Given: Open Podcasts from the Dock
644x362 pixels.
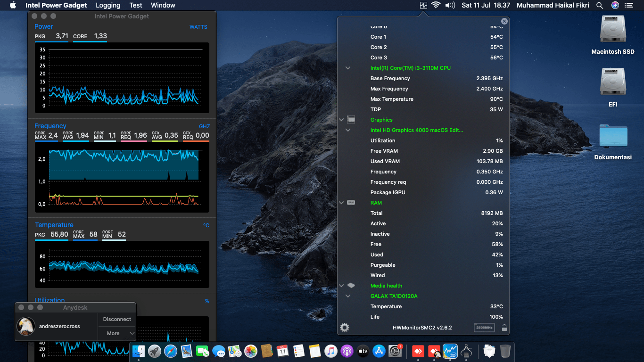Looking at the screenshot, I should pyautogui.click(x=347, y=351).
